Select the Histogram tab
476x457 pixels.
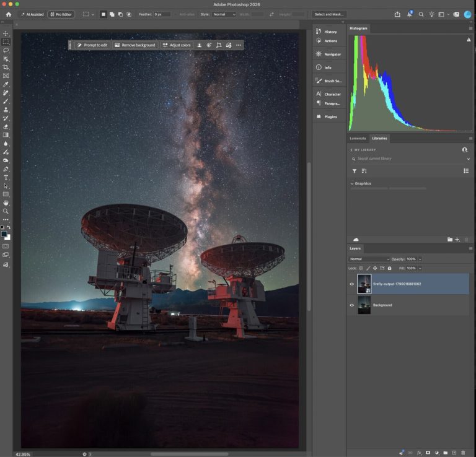358,28
